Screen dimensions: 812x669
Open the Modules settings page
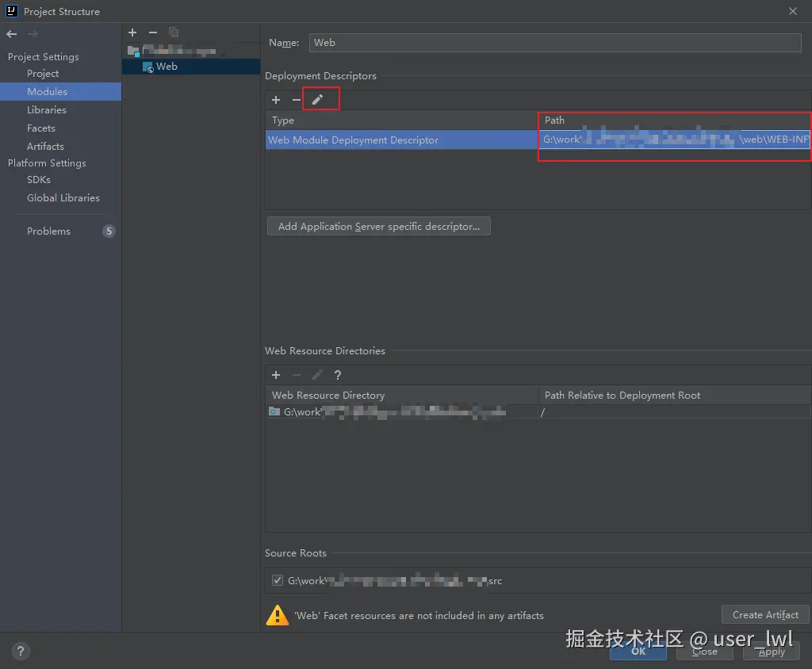(47, 92)
